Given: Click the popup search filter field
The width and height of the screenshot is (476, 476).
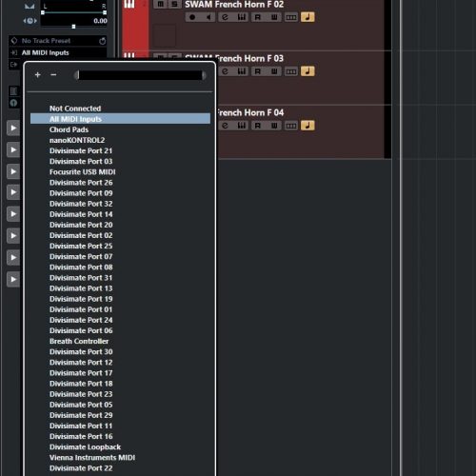Looking at the screenshot, I should pos(140,75).
